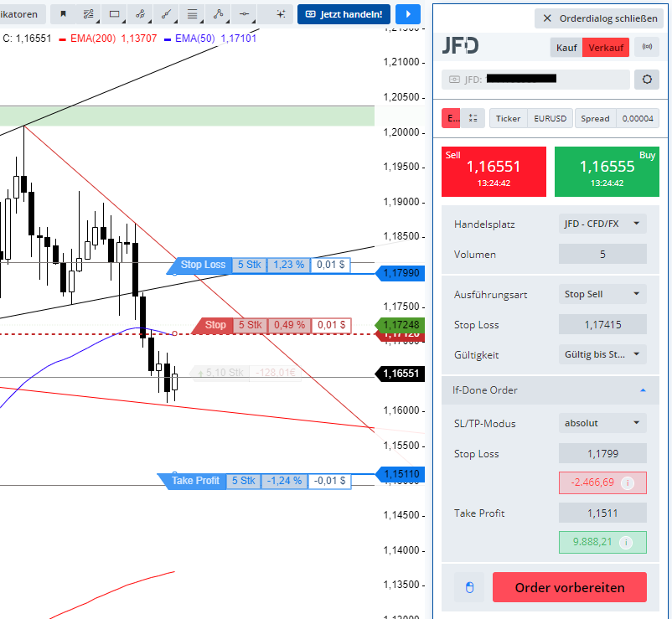Screen dimensions: 672x619
Task: Click the mouse trading icon button
Action: [469, 587]
